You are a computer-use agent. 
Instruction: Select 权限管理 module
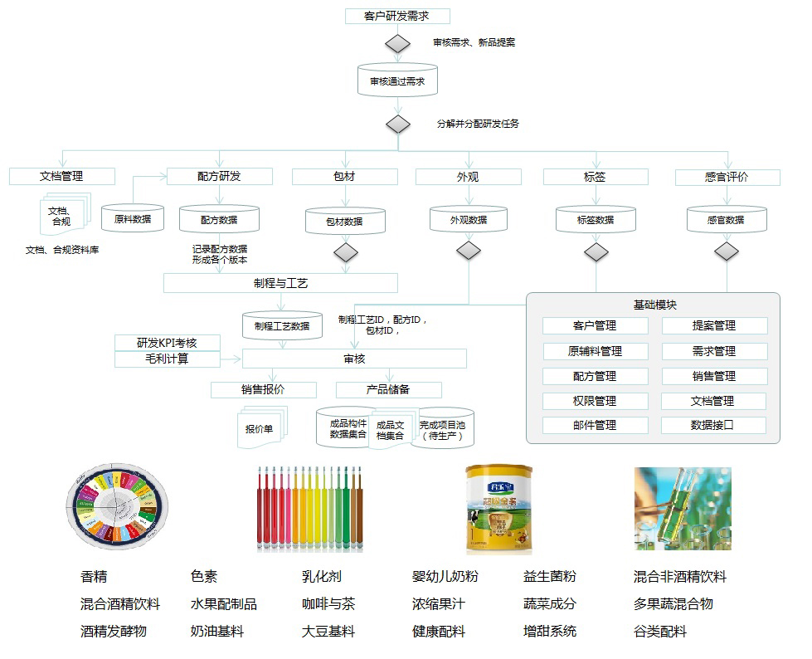tap(596, 401)
